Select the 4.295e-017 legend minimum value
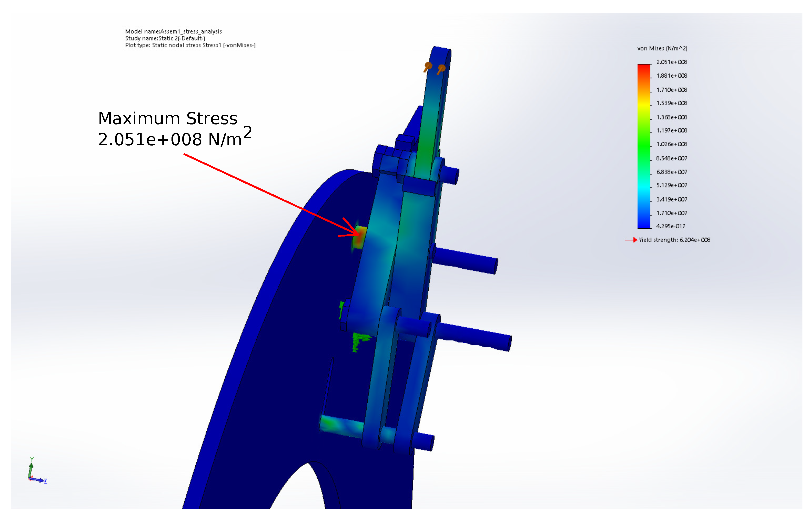The image size is (812, 519). click(x=670, y=226)
